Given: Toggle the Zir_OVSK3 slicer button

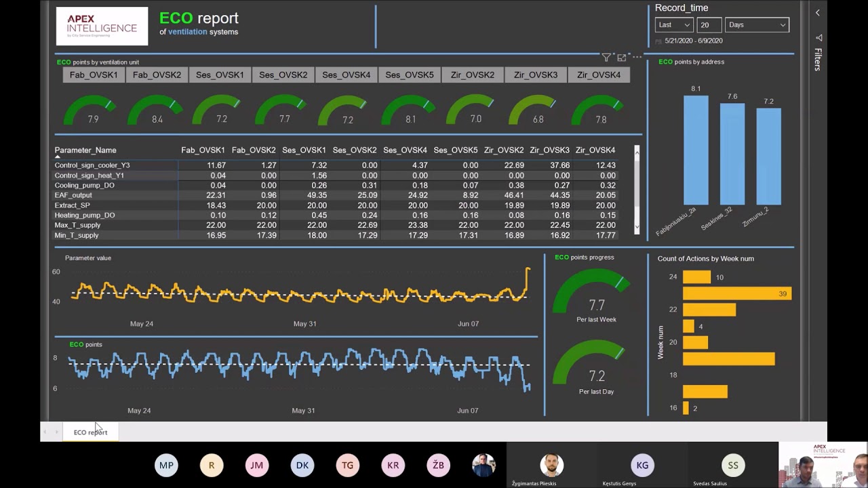Looking at the screenshot, I should [536, 75].
